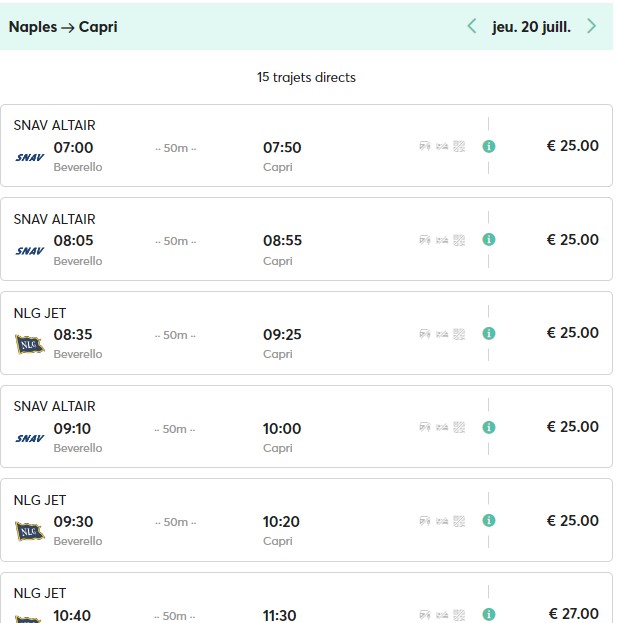Screen dimensions: 617x623
Task: Click info icon on 08:05 SNAV ALTAIR trip
Action: (x=489, y=240)
